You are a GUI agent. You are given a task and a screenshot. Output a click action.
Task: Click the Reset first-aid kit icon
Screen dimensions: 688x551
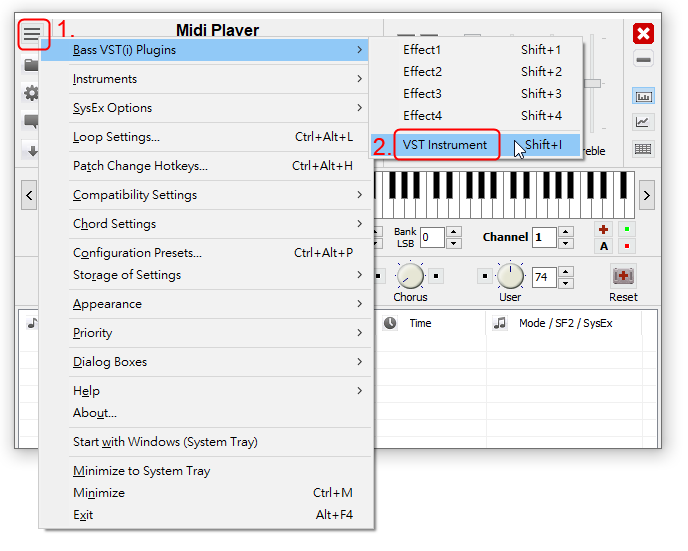click(x=623, y=276)
